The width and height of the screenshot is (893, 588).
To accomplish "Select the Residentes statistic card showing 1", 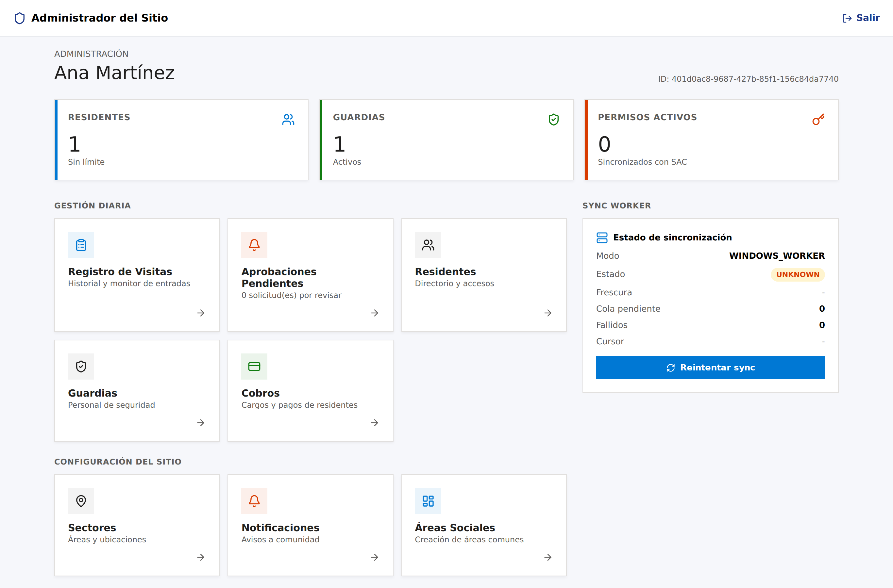I will (182, 140).
